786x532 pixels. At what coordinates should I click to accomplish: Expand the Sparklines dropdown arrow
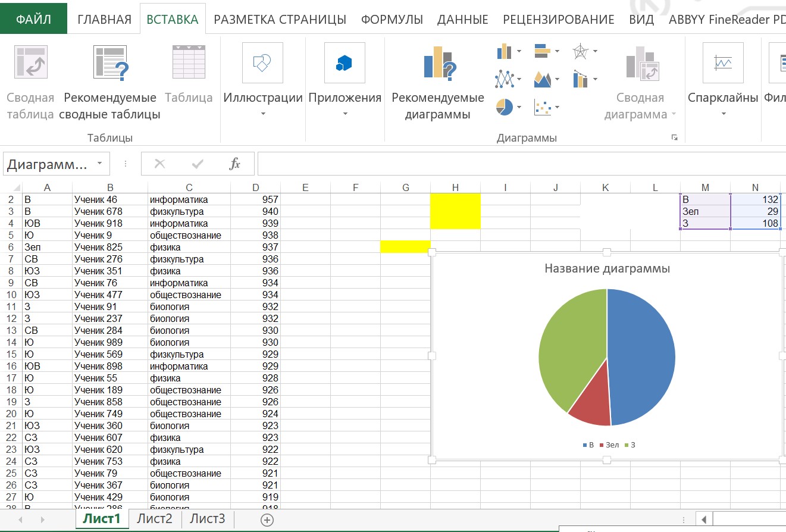tap(723, 114)
